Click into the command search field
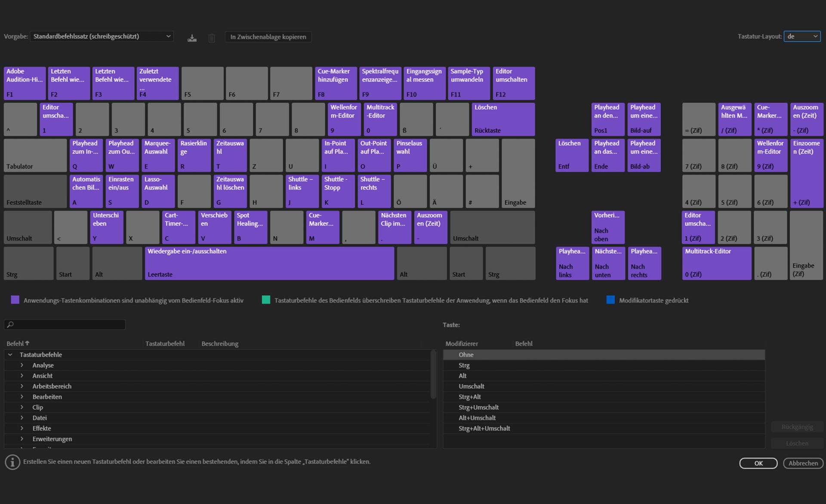826x504 pixels. (x=65, y=325)
